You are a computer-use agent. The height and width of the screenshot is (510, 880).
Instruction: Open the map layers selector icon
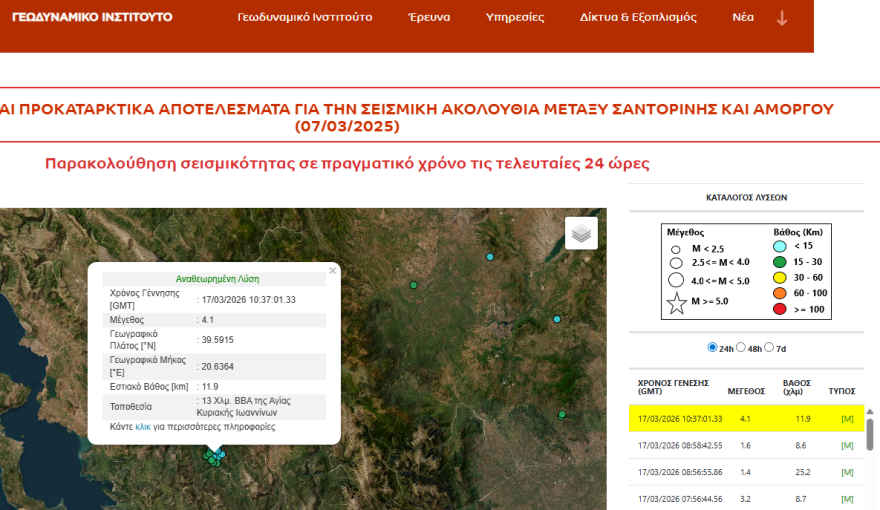point(581,233)
